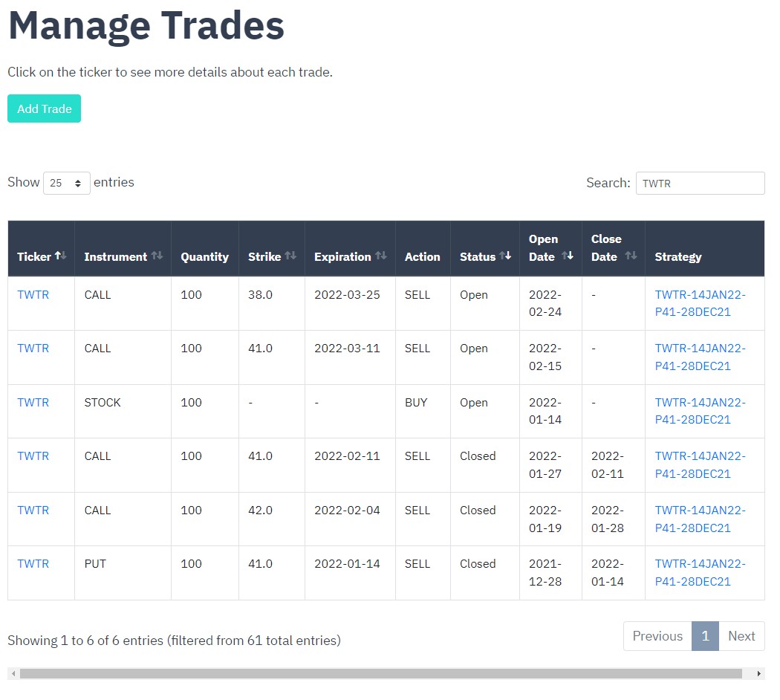The width and height of the screenshot is (780, 700).
Task: Select expiration 2022-02-04 cell
Action: [x=350, y=519]
